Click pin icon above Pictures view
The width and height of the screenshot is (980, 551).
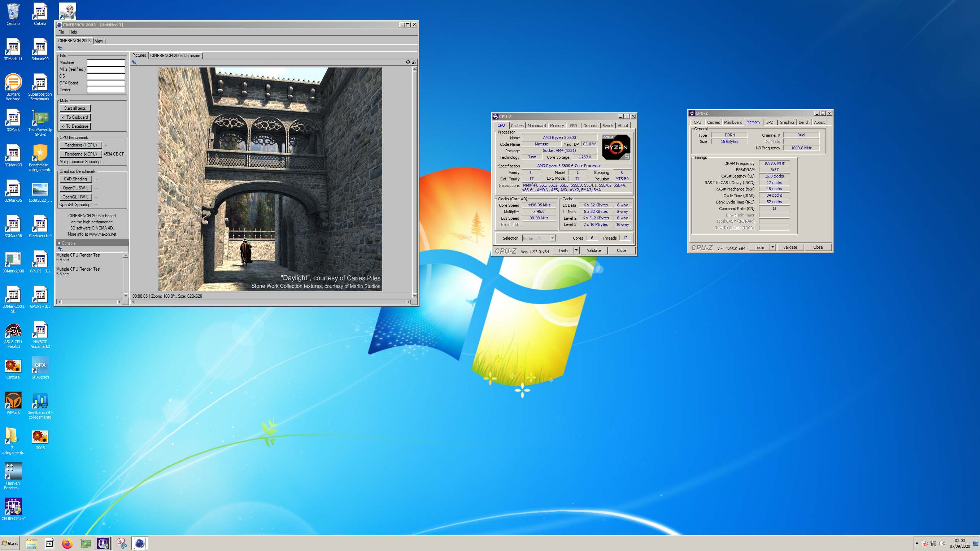[x=134, y=62]
